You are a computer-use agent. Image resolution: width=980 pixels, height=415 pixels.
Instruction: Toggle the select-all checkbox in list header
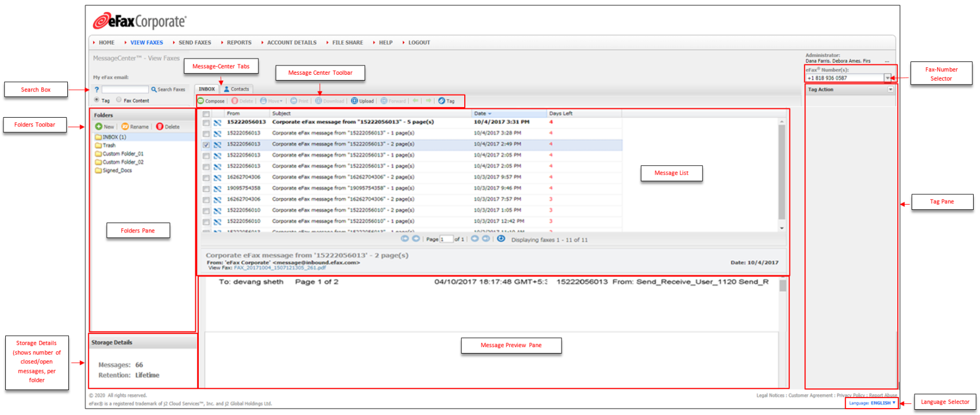point(206,114)
